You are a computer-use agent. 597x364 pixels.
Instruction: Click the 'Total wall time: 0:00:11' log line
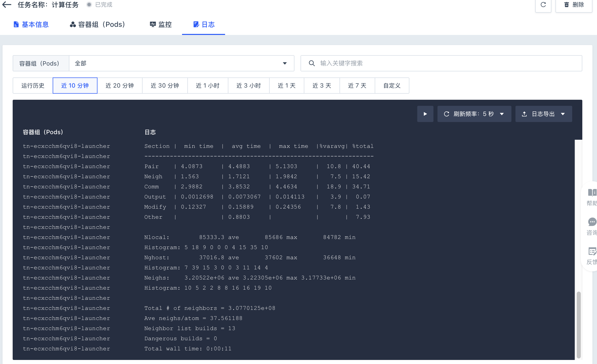pyautogui.click(x=188, y=349)
